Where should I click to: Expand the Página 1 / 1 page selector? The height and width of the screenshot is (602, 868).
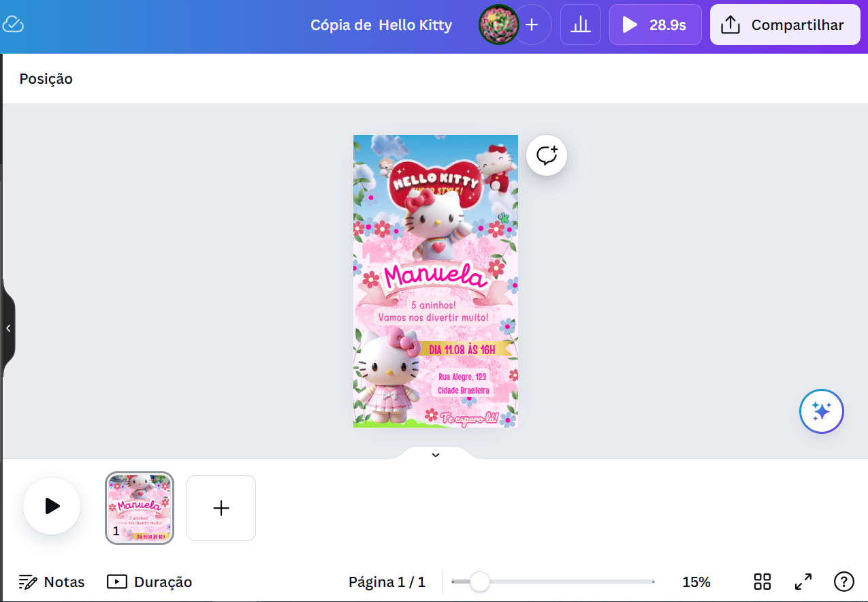[387, 582]
